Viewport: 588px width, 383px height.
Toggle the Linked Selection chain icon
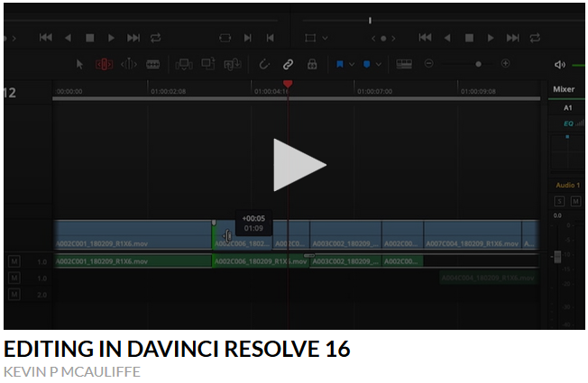(x=288, y=65)
